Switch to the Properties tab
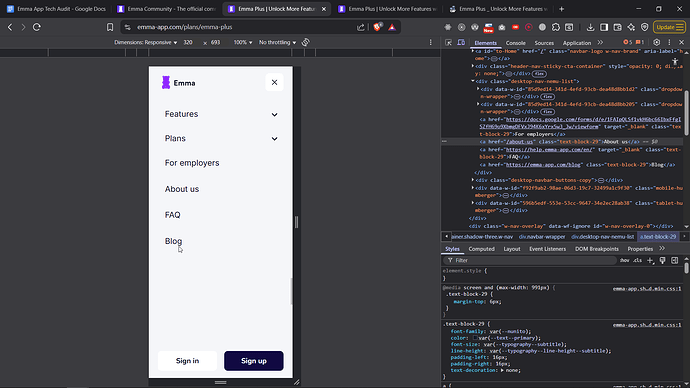690x388 pixels. click(x=640, y=249)
